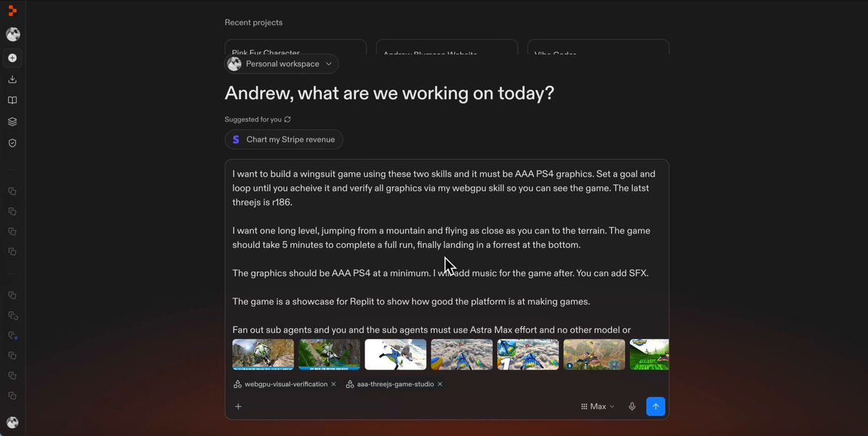Open the download-arrow import icon in sidebar

(12, 80)
